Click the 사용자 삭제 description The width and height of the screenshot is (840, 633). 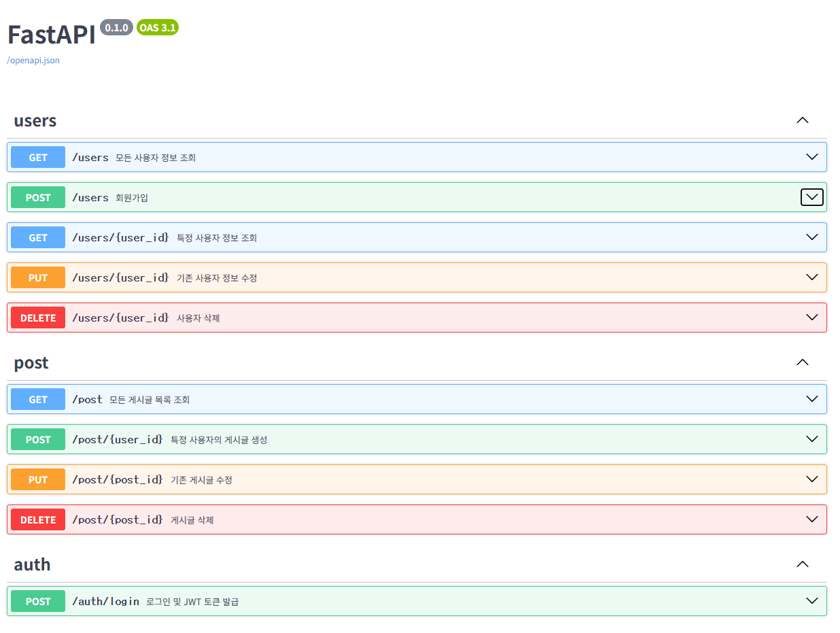198,318
